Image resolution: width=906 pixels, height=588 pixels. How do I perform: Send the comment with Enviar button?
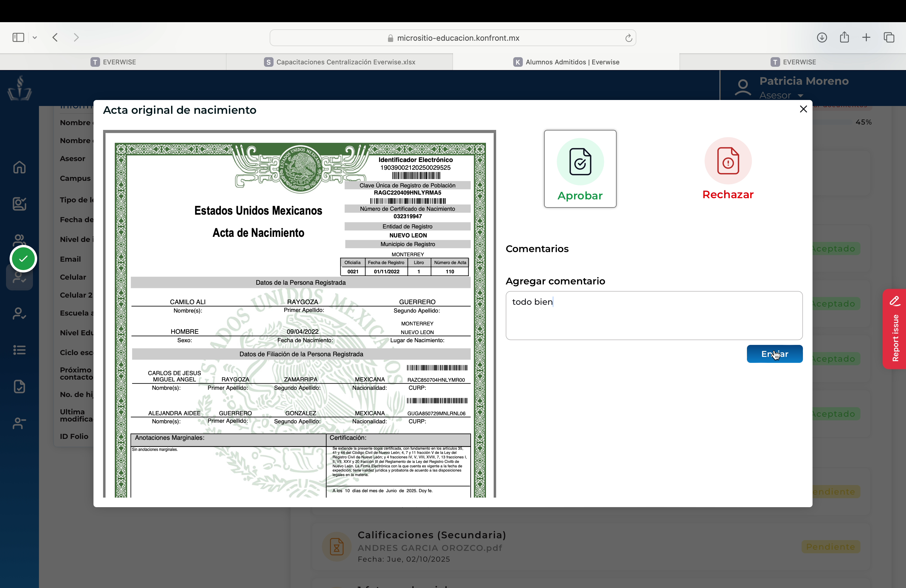[774, 354]
